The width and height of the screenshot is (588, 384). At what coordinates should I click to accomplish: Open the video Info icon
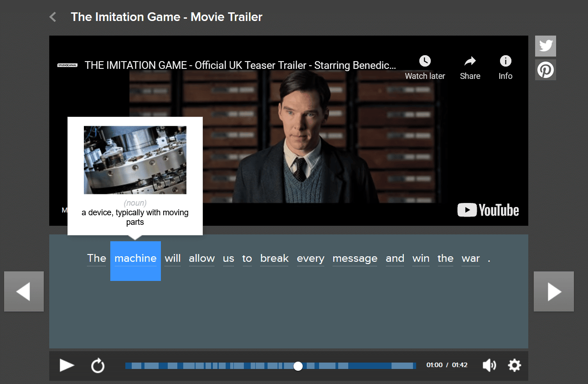click(x=505, y=67)
